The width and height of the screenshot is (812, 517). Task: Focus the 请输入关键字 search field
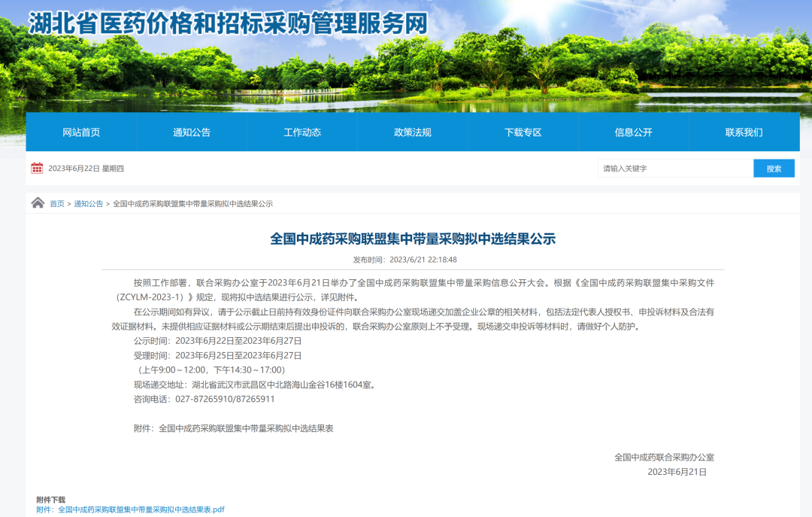click(x=675, y=169)
